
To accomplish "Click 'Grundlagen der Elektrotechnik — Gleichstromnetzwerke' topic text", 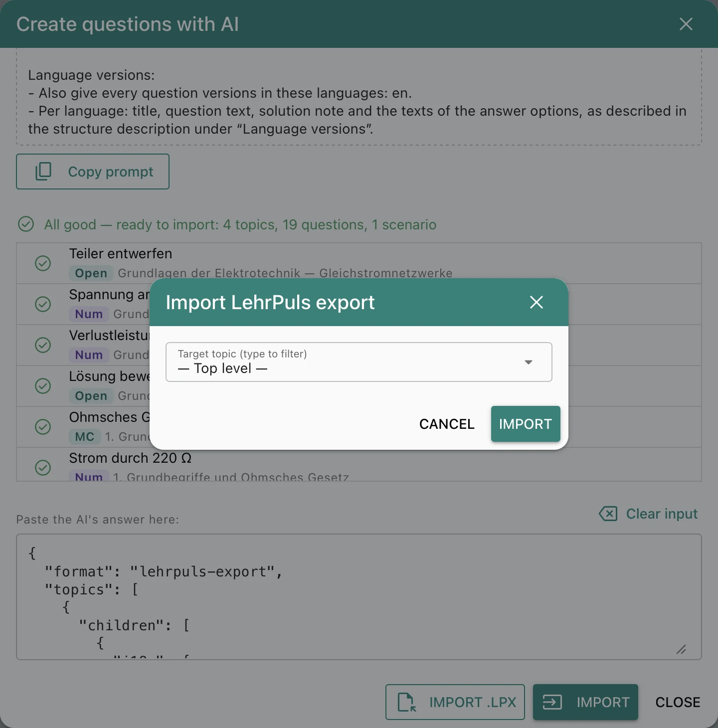I will 285,273.
